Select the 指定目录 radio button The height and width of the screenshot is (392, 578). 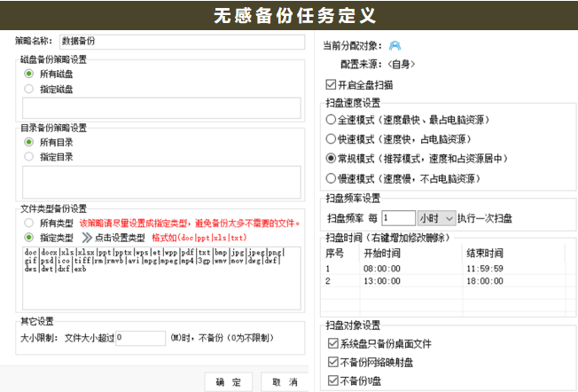coord(28,157)
